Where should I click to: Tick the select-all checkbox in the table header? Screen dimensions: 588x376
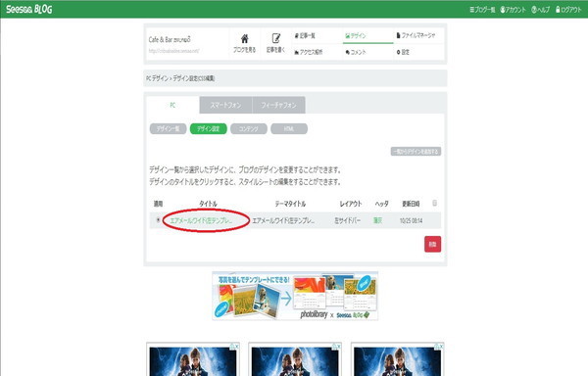click(x=434, y=203)
